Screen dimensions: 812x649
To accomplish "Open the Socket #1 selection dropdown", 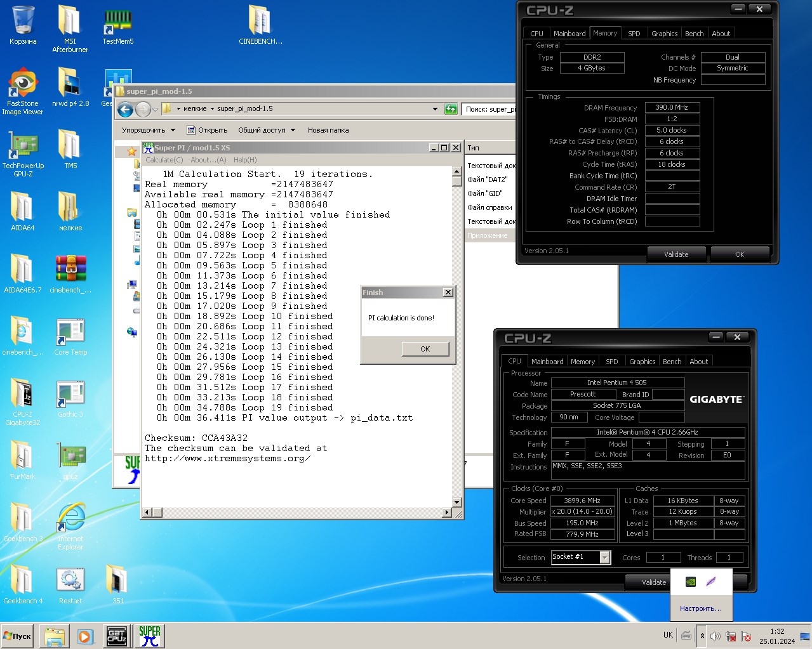I will [605, 557].
